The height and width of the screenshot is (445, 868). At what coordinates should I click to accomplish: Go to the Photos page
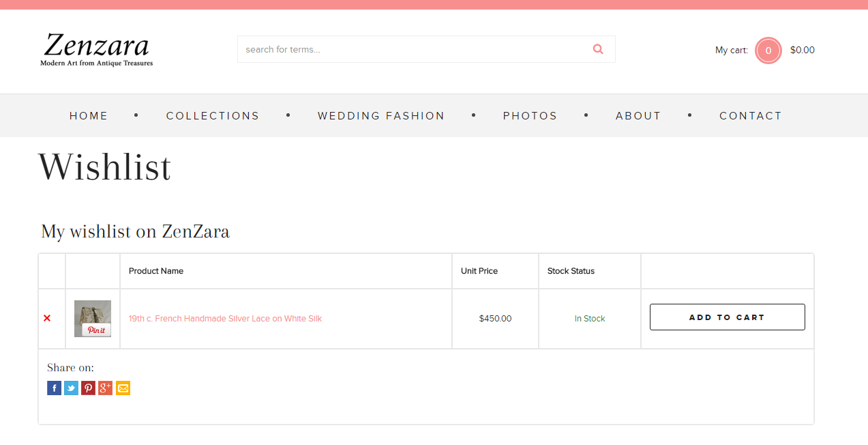pyautogui.click(x=530, y=116)
